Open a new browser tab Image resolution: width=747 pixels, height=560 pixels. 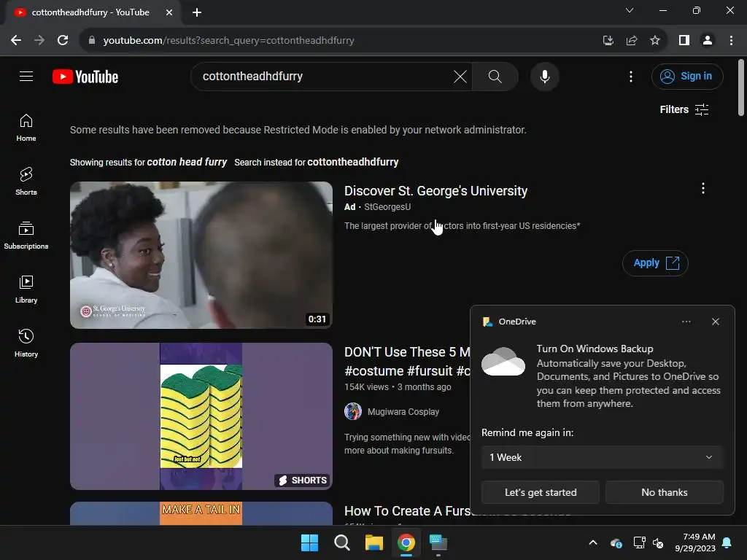pyautogui.click(x=197, y=12)
